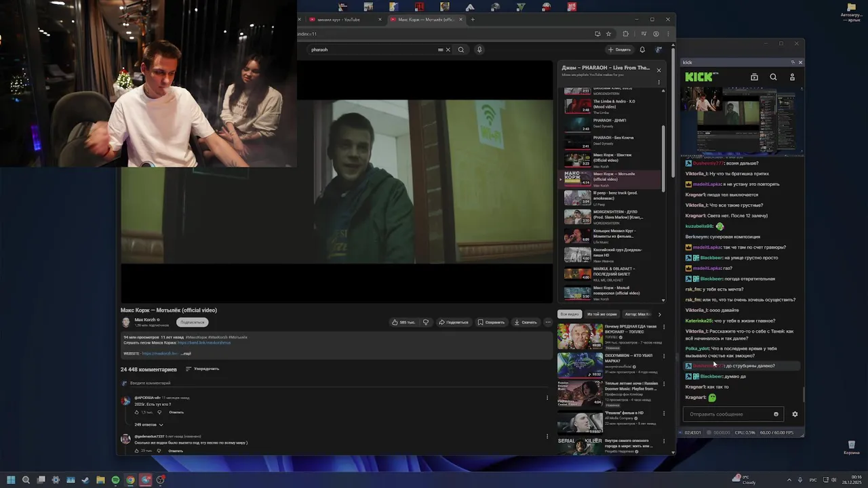Click the voice search microphone icon
The image size is (868, 488).
click(479, 49)
